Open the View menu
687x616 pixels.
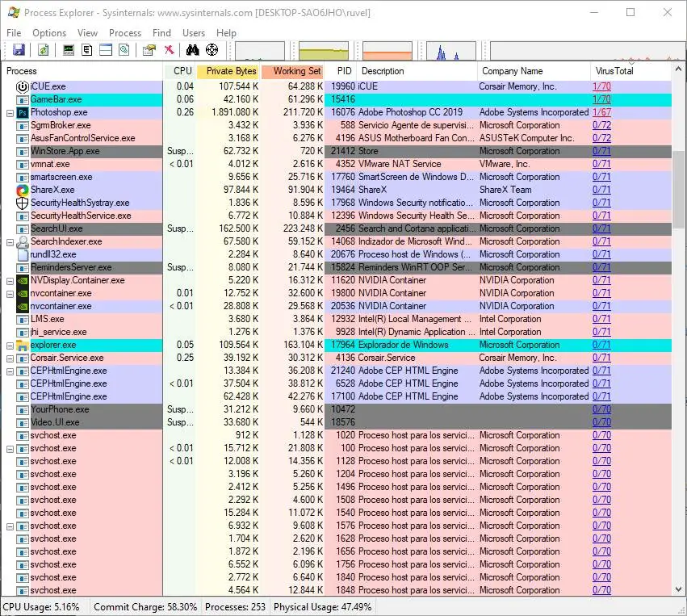click(87, 33)
